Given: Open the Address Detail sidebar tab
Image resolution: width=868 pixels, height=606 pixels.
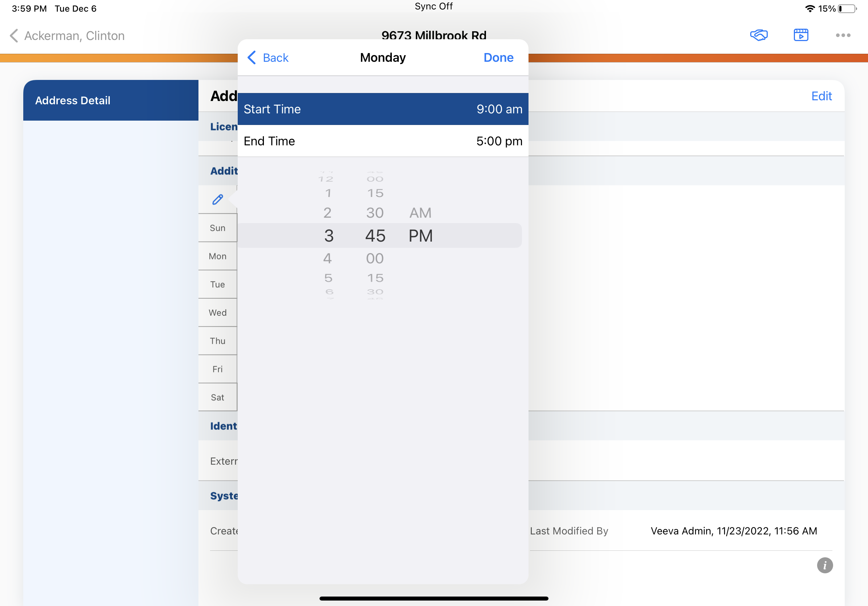Looking at the screenshot, I should click(110, 100).
